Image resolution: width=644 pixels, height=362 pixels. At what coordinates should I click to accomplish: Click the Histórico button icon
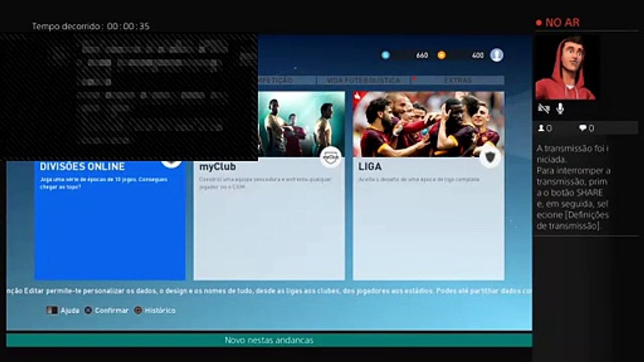coord(138,311)
